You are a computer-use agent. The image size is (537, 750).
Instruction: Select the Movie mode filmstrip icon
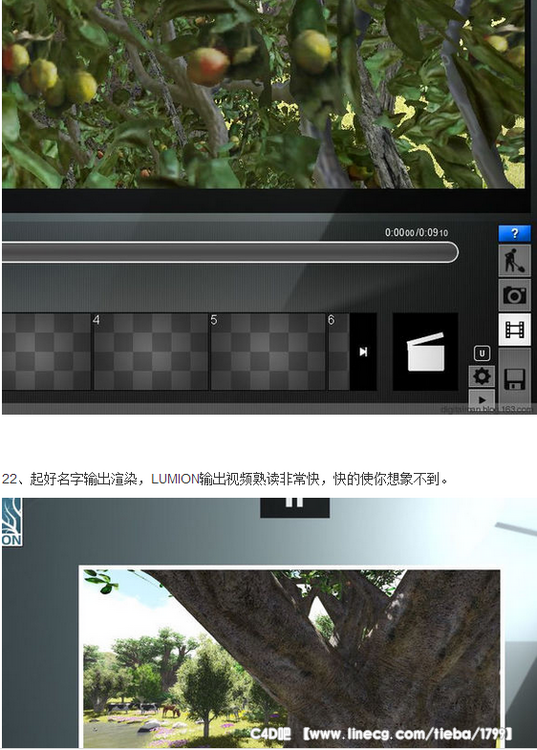515,330
